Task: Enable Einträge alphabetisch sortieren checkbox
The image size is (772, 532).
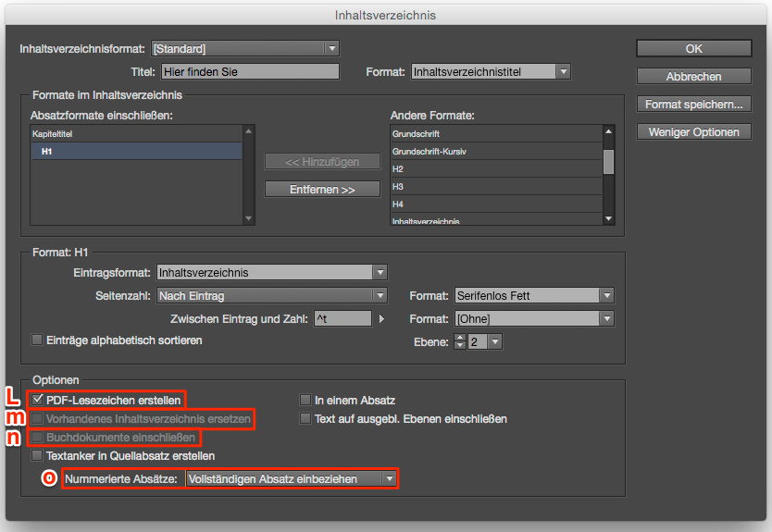Action: click(x=37, y=340)
